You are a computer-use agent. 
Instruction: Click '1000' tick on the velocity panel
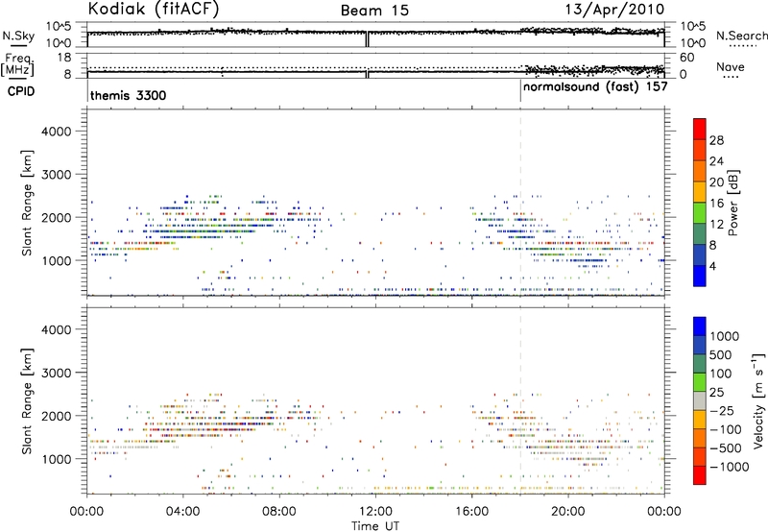pyautogui.click(x=56, y=459)
